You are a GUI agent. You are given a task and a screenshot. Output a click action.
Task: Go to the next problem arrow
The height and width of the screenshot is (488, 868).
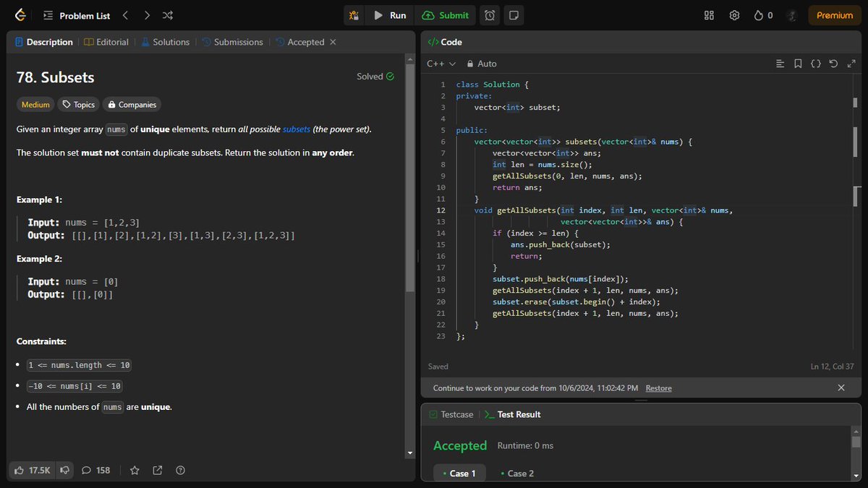[147, 15]
